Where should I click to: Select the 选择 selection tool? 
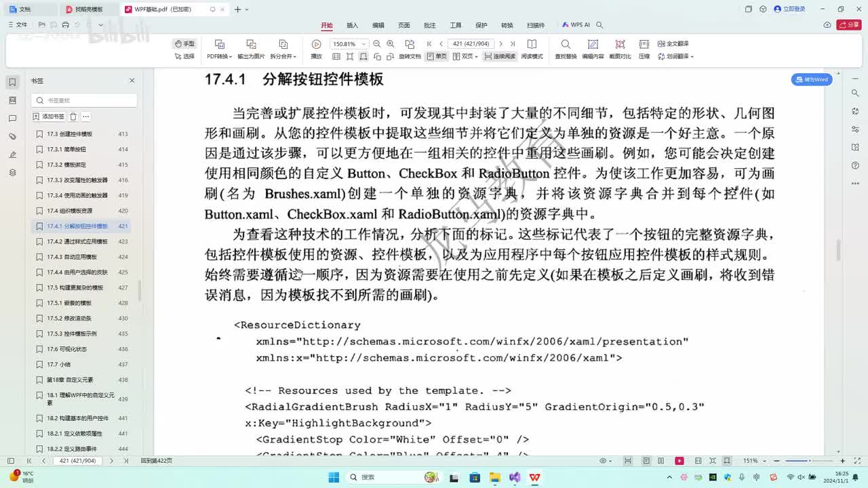(x=184, y=56)
